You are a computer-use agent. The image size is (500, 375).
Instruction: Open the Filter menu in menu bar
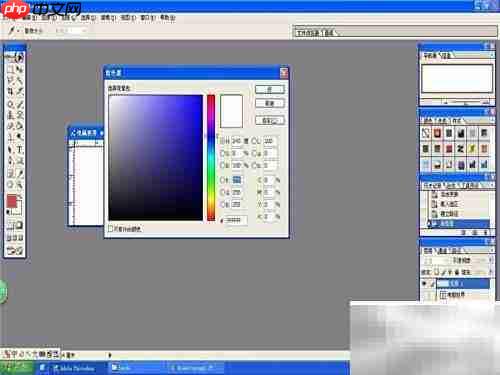(x=108, y=18)
